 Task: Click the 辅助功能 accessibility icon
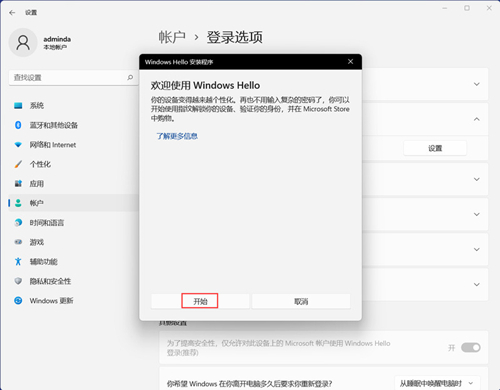click(18, 261)
